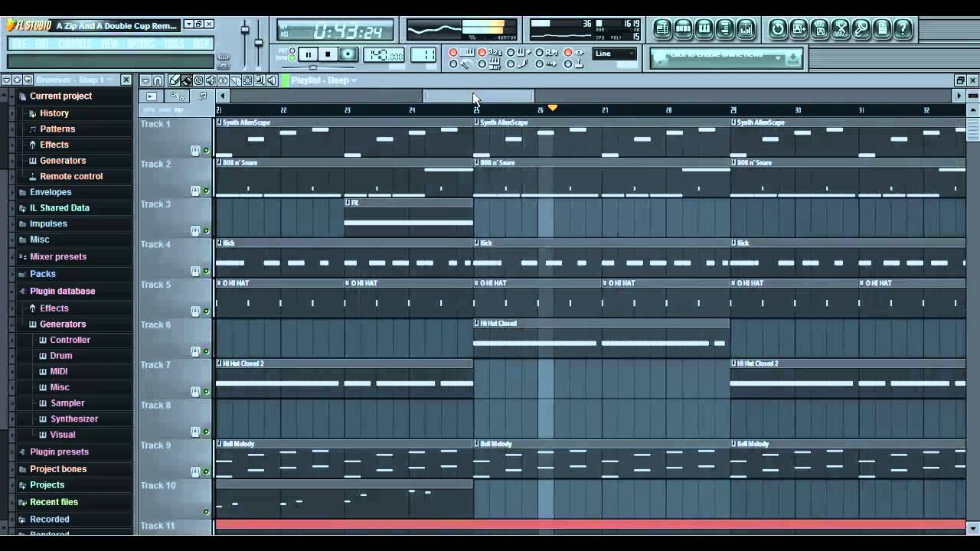Viewport: 980px width, 551px height.
Task: Click the Playlist horizontal scrollbar thumb
Action: click(x=479, y=96)
